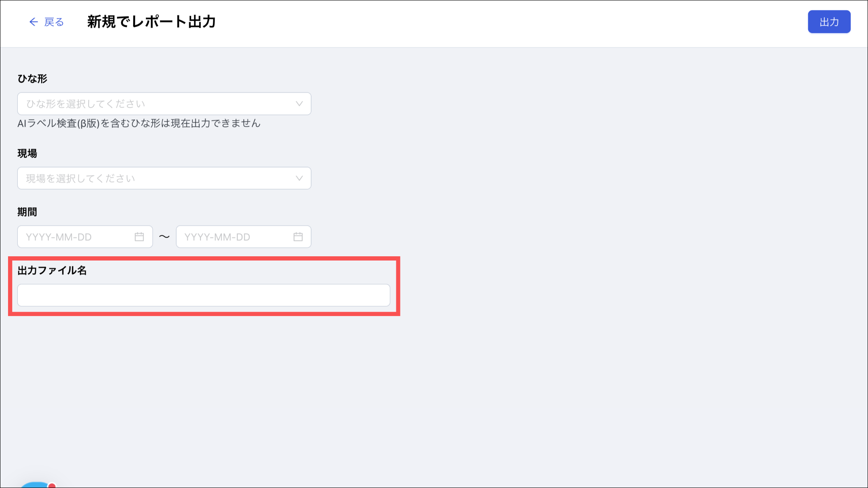Go back via the 戻る link
Screen dimensions: 868x488
tap(54, 22)
